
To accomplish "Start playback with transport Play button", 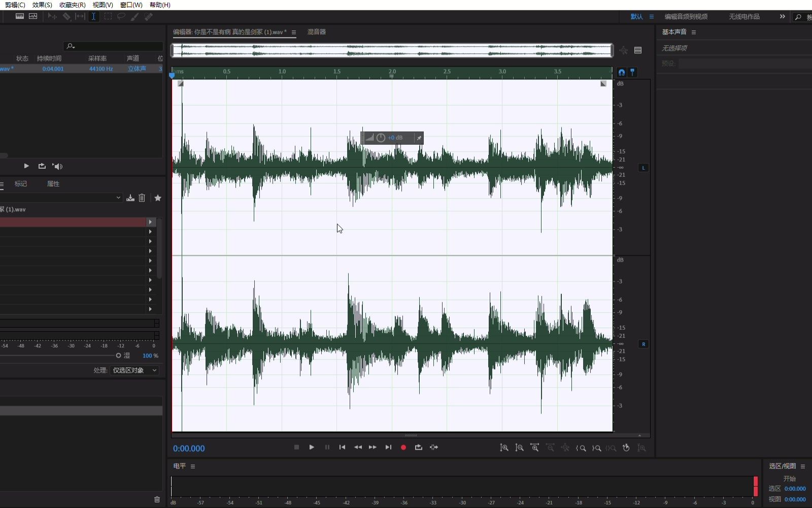I will (x=312, y=448).
